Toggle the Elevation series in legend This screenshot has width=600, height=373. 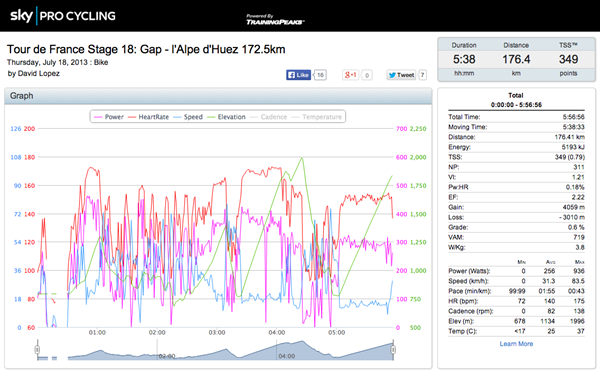(x=226, y=117)
